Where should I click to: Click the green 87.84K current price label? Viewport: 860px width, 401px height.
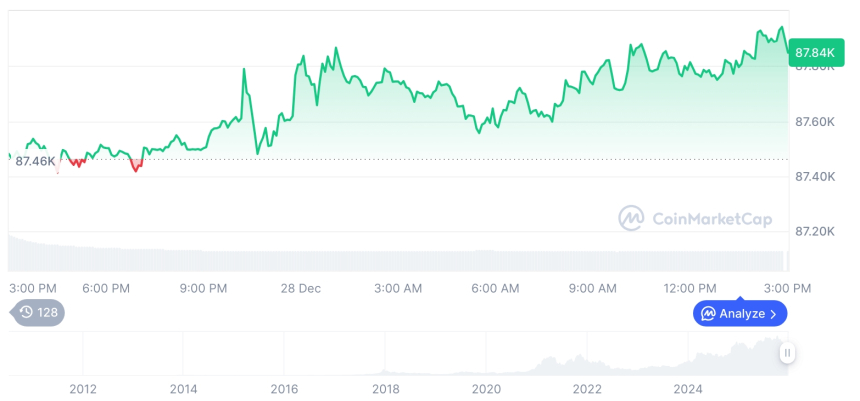[812, 52]
